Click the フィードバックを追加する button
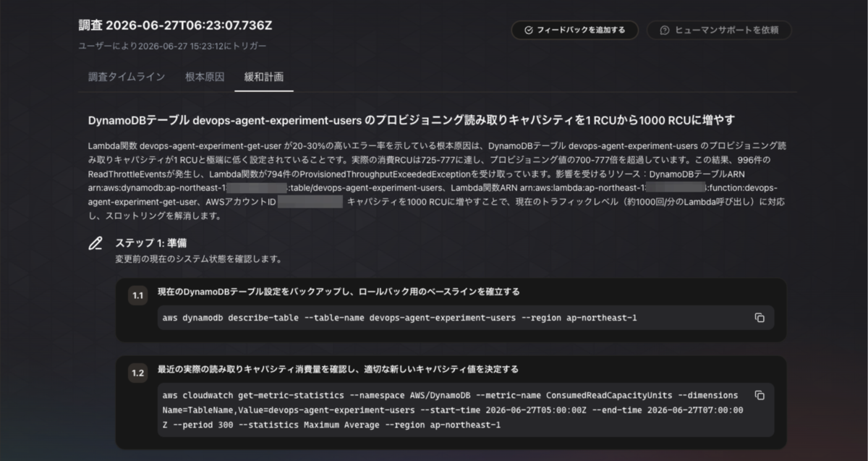Screen dimensions: 868x461 574,30
